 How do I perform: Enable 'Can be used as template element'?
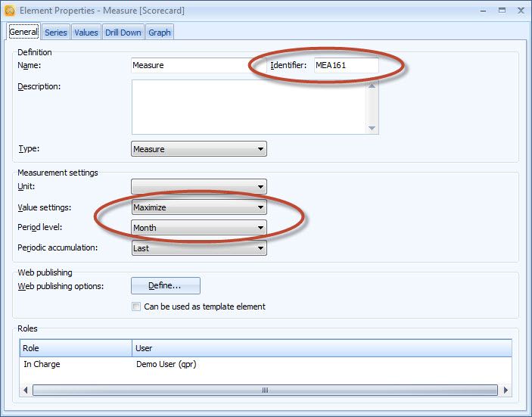click(136, 307)
